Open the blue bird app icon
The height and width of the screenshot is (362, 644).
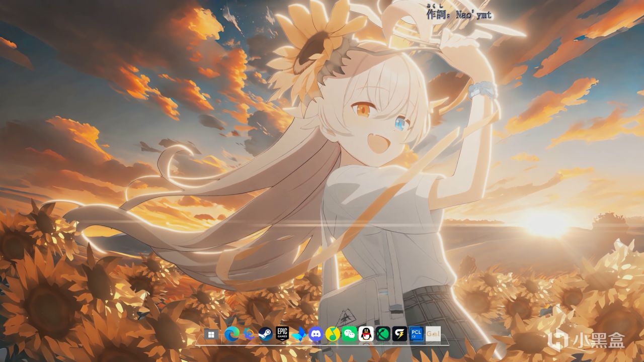[299, 334]
